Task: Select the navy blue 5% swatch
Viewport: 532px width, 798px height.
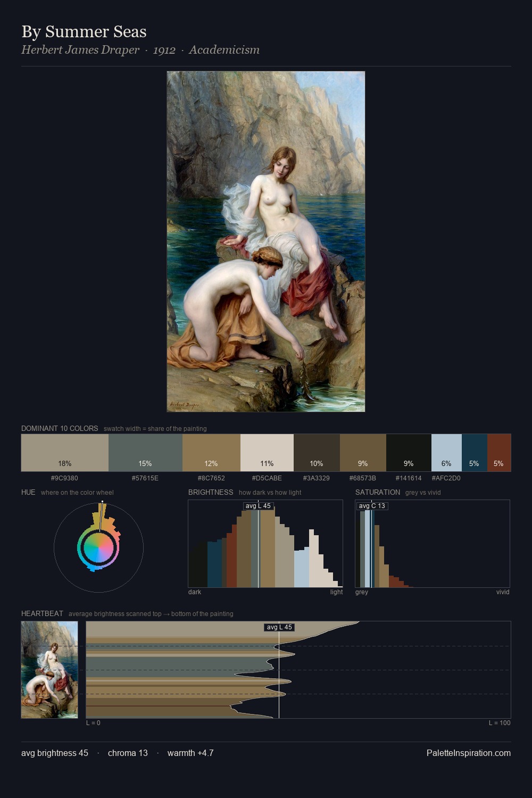Action: coord(474,453)
